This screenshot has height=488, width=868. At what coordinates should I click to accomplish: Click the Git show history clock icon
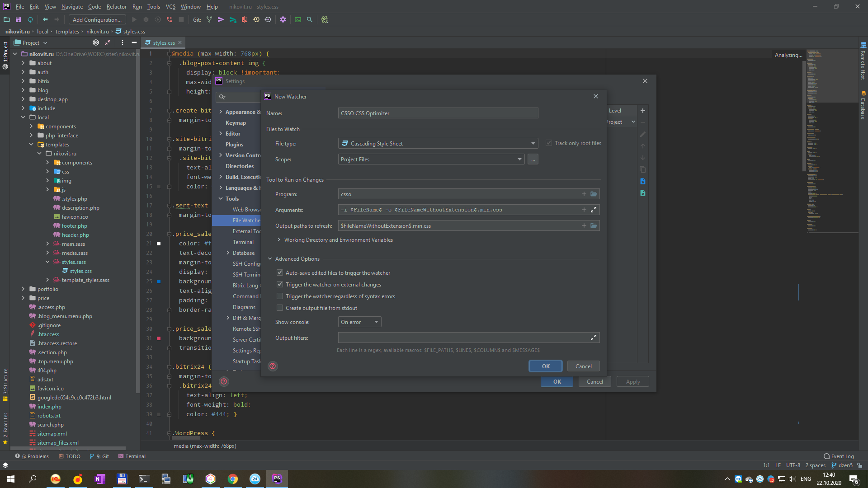(x=256, y=19)
